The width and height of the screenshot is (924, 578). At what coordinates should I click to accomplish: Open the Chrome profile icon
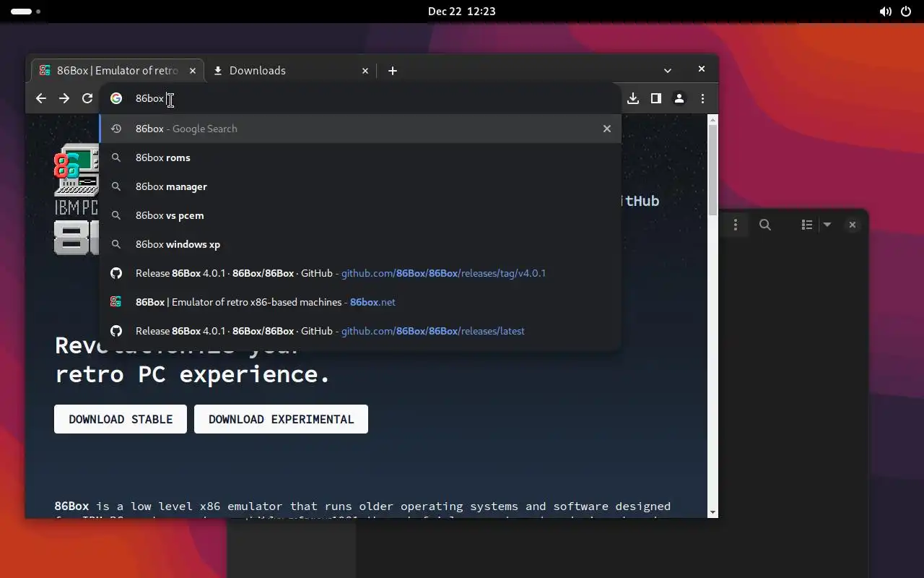click(x=679, y=98)
